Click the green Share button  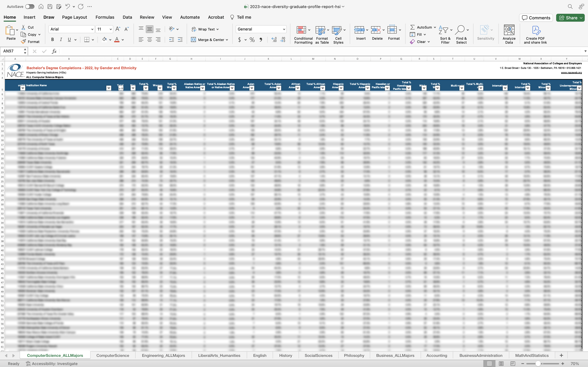[570, 18]
